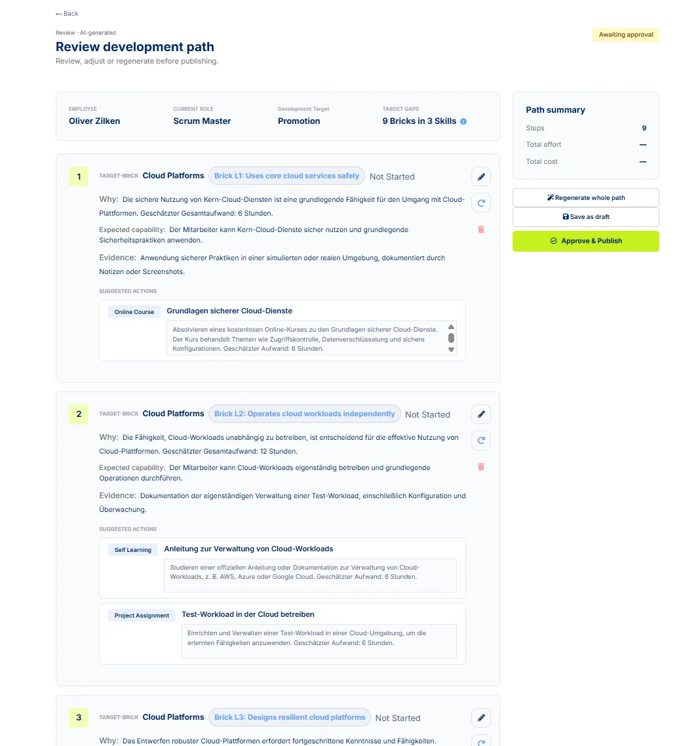Open the Brick L1 core cloud services tag

tap(287, 176)
